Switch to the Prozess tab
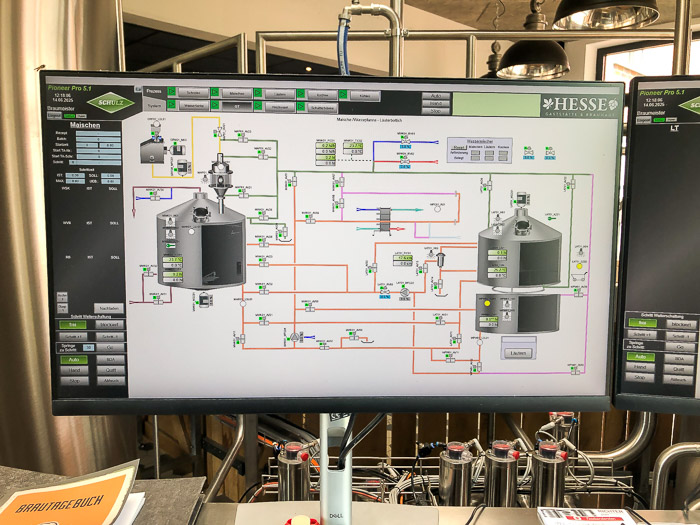This screenshot has width=700, height=525. 154,91
